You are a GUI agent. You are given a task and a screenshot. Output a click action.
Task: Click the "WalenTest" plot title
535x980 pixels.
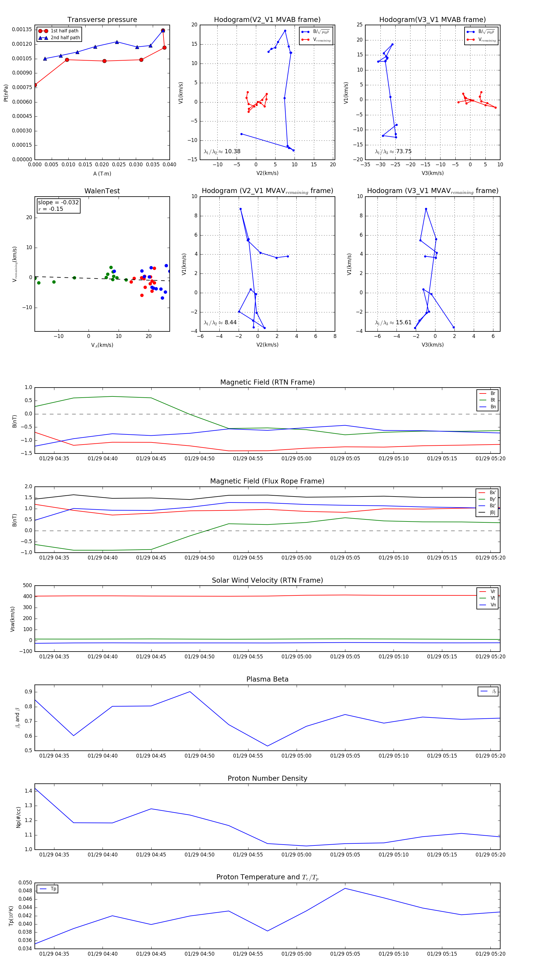[x=102, y=191]
